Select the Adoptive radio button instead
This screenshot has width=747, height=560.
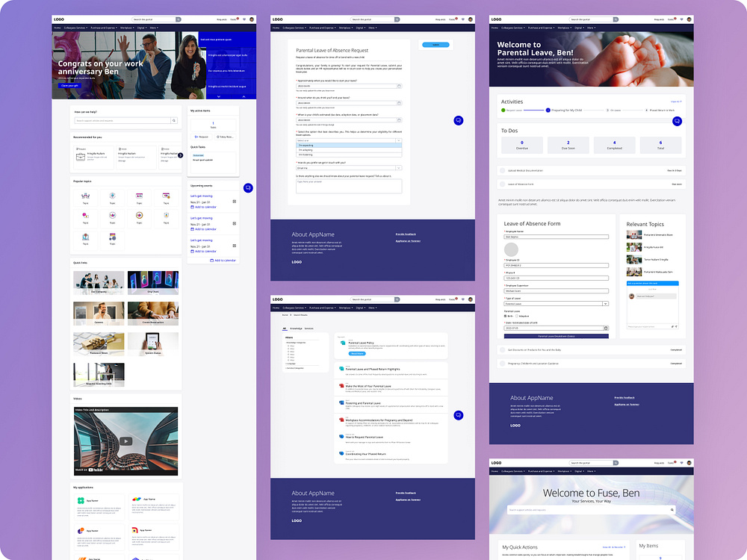516,316
